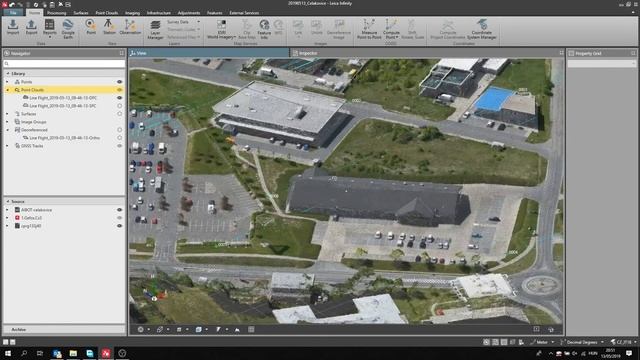This screenshot has height=360, width=640.
Task: Open File Explorer from the taskbar
Action: pyautogui.click(x=73, y=353)
